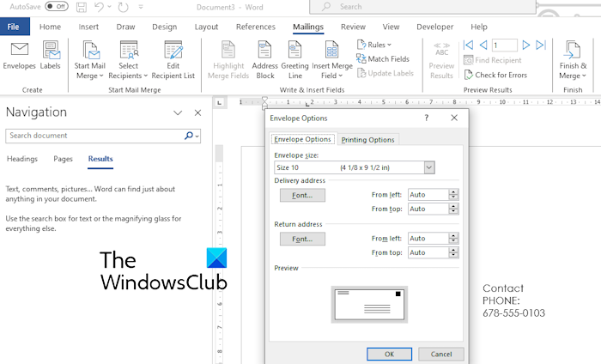Click the dialog help question mark
Viewport: 601px width, 364px height.
tap(427, 118)
